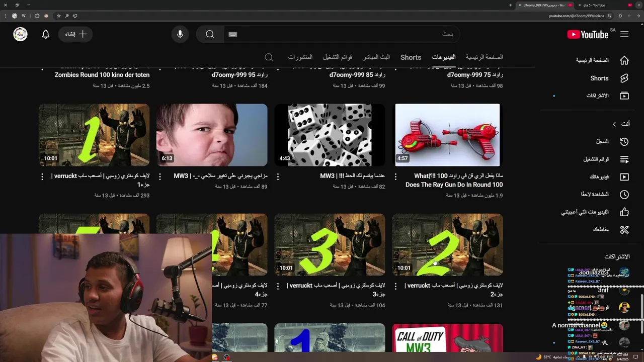Open the browser three-dot menu

pos(5,16)
